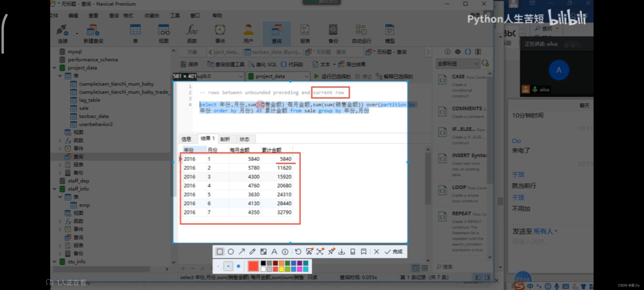Image resolution: width=644 pixels, height=290 pixels.
Task: Click the 完成 finish button
Action: coord(394,252)
